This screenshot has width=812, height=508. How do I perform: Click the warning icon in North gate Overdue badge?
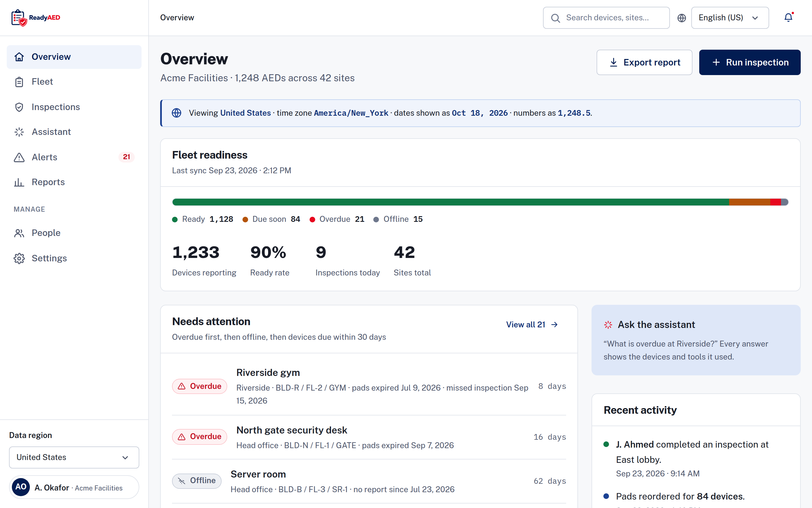(182, 437)
